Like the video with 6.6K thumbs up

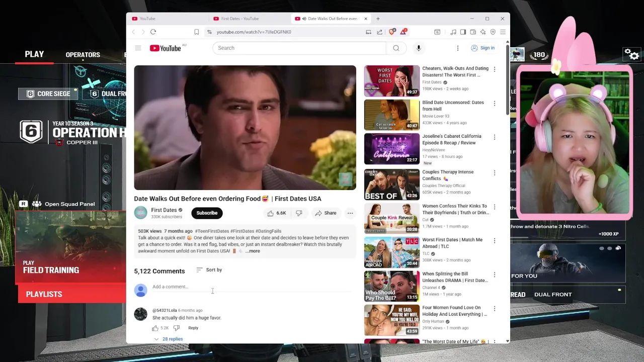277,213
